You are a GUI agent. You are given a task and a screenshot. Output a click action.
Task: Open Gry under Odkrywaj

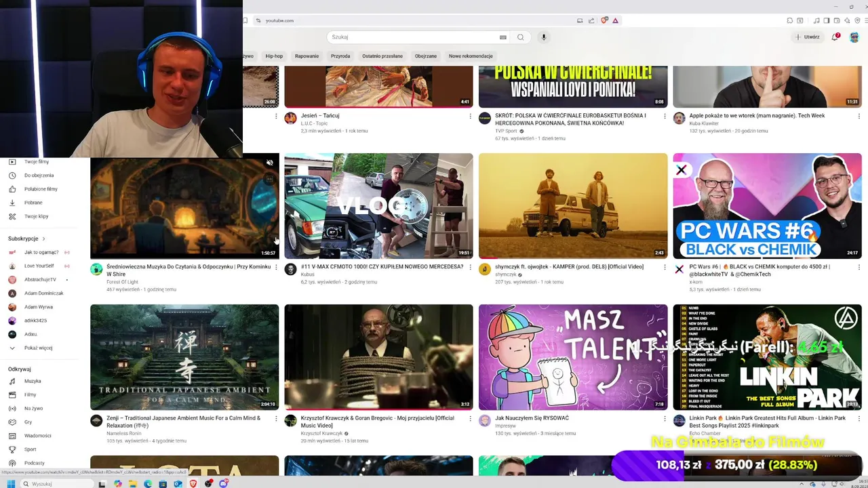28,422
